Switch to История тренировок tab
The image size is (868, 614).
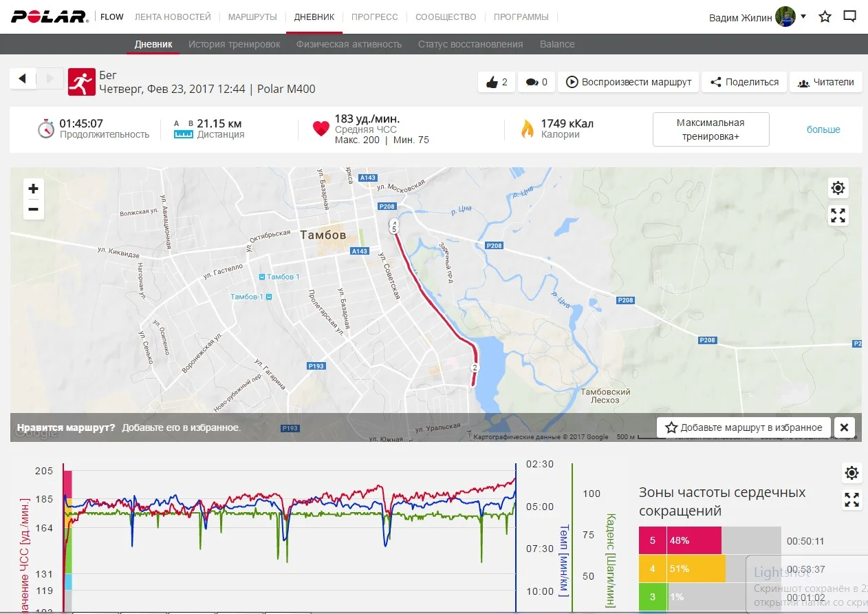click(x=235, y=44)
